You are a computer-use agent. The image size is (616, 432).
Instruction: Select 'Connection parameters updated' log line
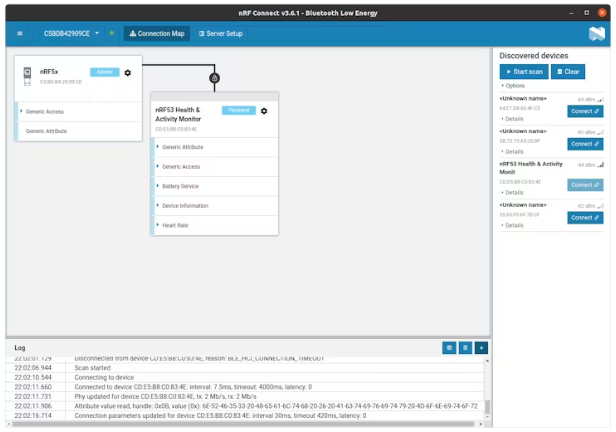tap(245, 416)
